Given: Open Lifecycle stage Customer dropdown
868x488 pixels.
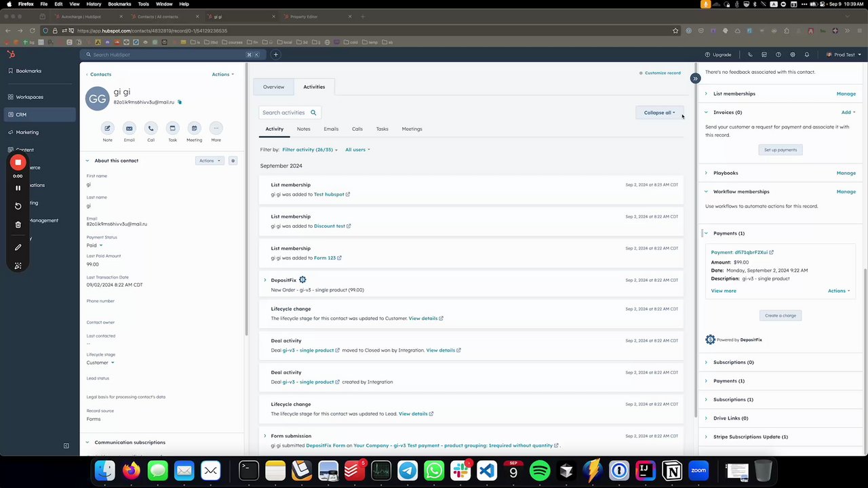Looking at the screenshot, I should (100, 363).
